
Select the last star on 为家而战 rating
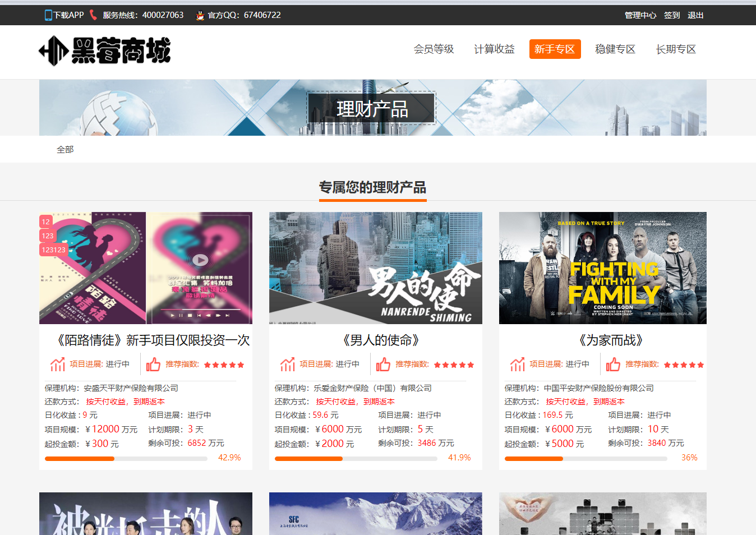coord(700,364)
